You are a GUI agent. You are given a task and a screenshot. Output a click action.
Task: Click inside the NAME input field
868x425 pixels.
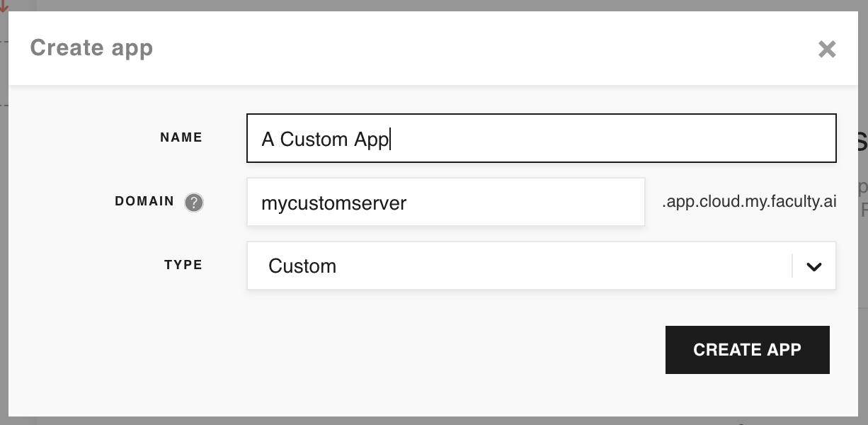[542, 138]
